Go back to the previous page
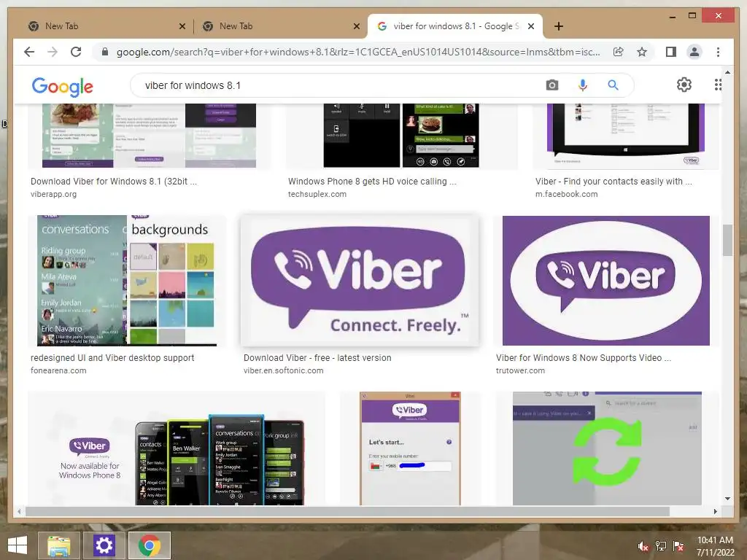The image size is (747, 560). (29, 52)
